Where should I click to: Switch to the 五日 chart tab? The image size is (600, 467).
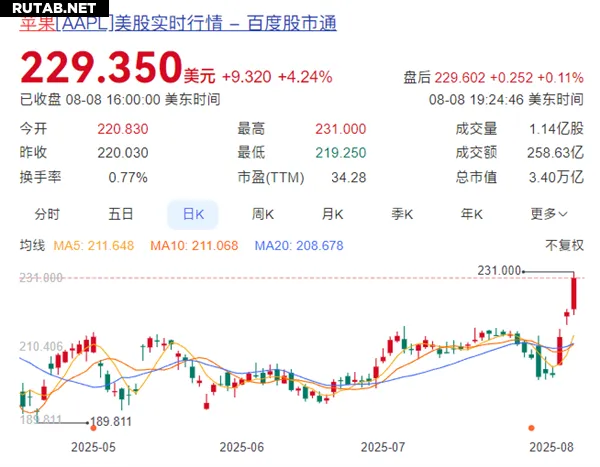click(121, 214)
